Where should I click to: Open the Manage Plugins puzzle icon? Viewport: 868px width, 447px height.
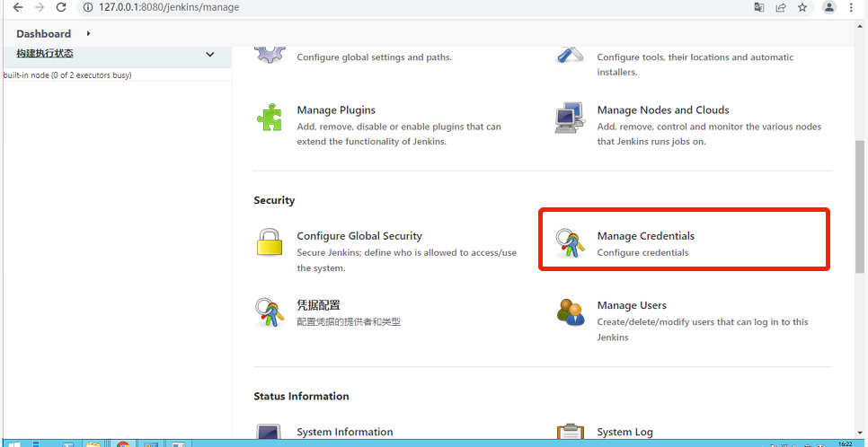tap(270, 117)
